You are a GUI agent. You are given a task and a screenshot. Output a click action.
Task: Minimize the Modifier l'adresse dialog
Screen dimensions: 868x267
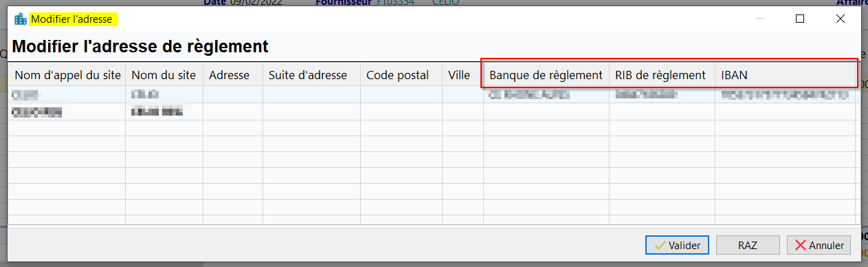[x=759, y=19]
